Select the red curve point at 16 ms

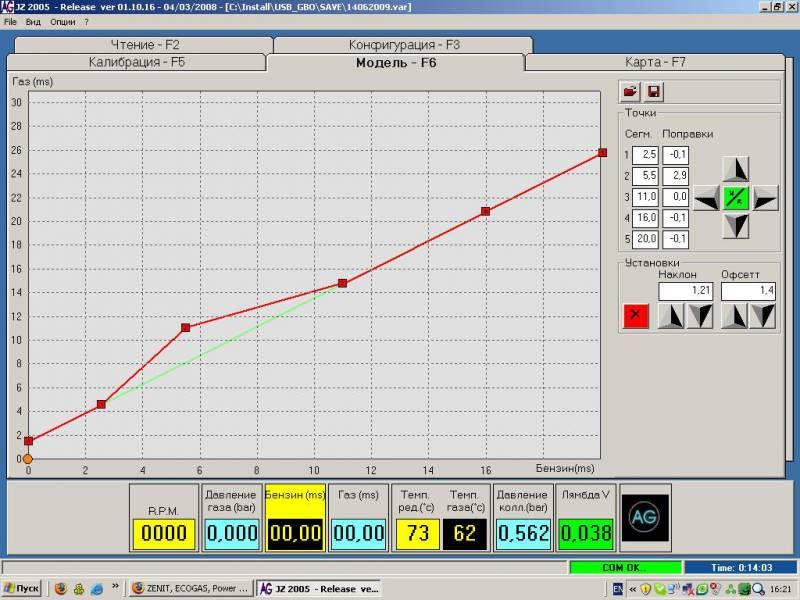485,211
